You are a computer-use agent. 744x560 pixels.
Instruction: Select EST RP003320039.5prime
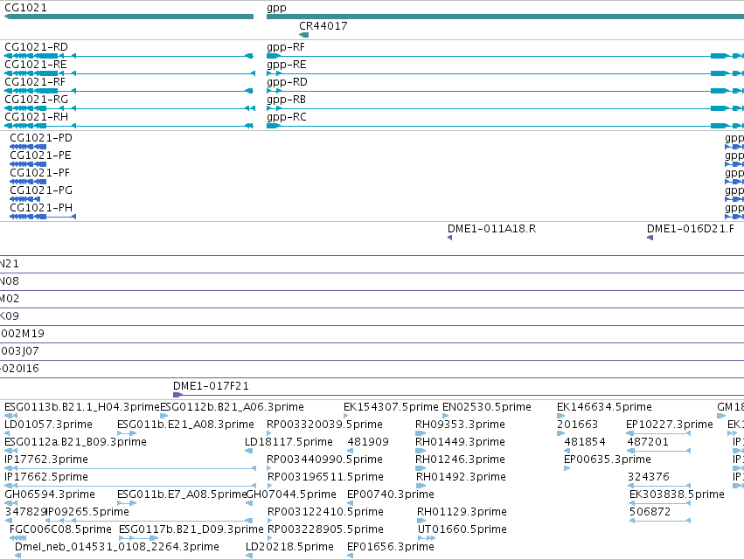point(324,425)
